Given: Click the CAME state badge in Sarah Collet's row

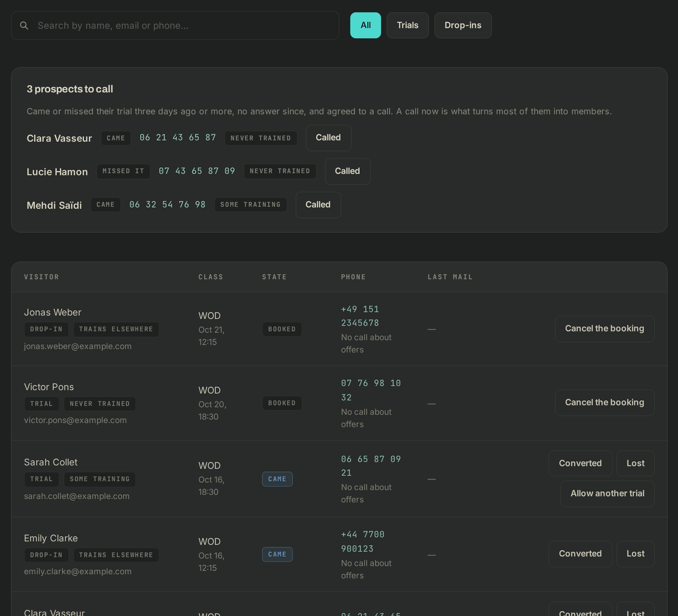Looking at the screenshot, I should [x=277, y=479].
